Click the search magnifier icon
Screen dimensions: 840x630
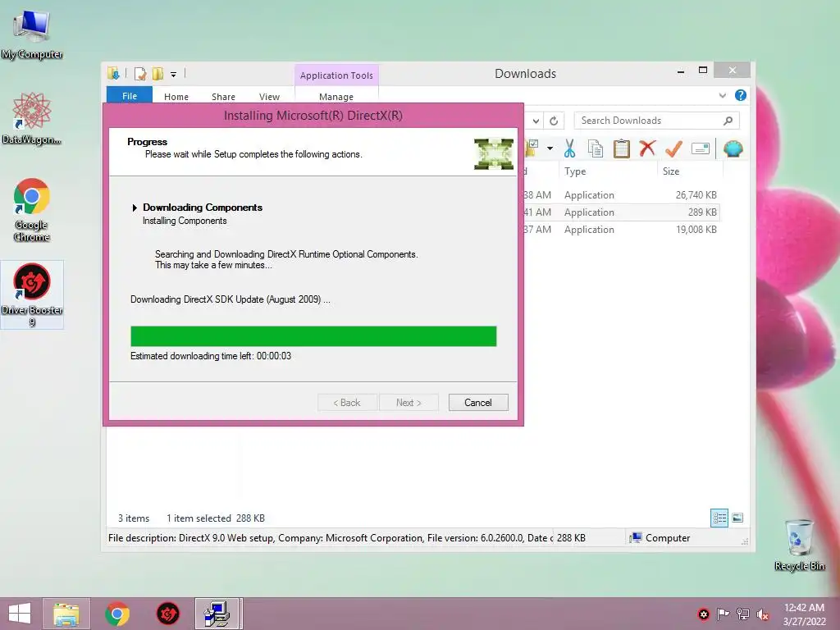click(x=728, y=121)
